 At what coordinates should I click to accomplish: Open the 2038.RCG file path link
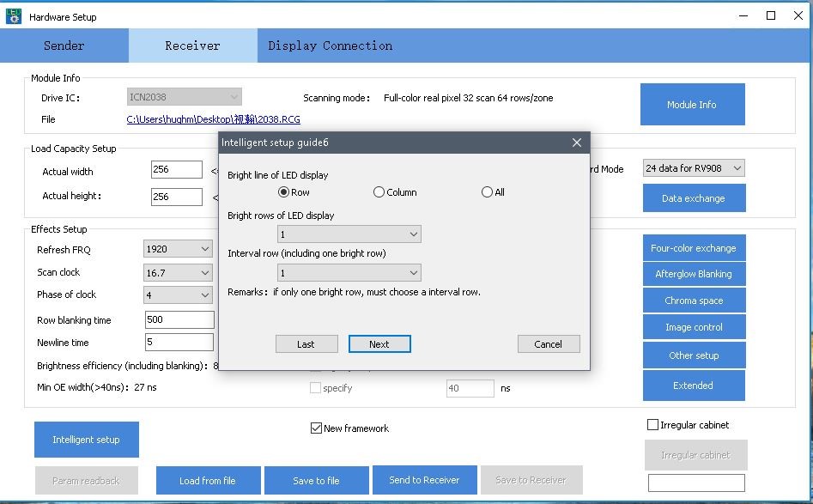tap(213, 120)
